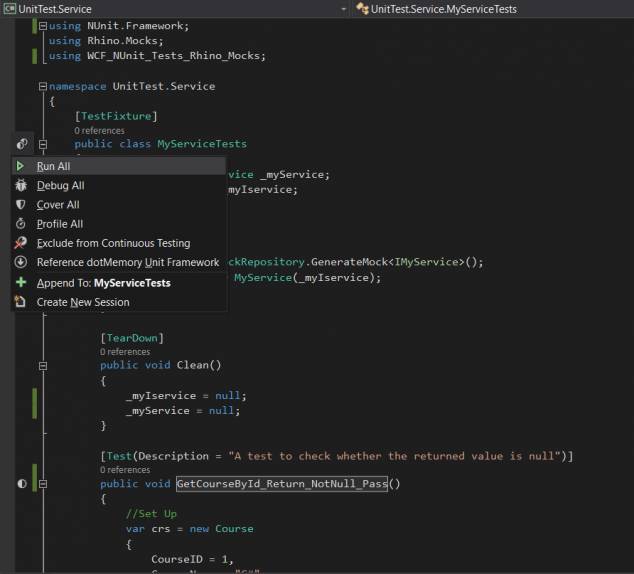Viewport: 634px width, 574px height.
Task: Select Run All from the menu
Action: (x=118, y=166)
